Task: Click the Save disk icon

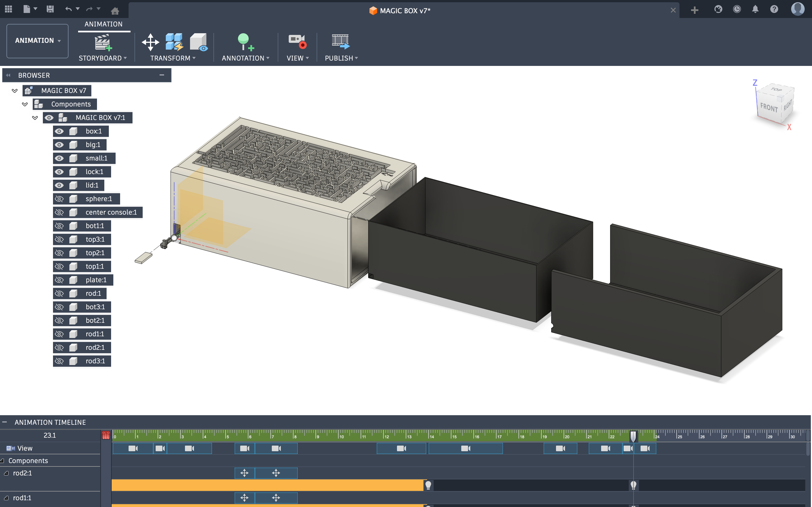Action: click(x=50, y=9)
